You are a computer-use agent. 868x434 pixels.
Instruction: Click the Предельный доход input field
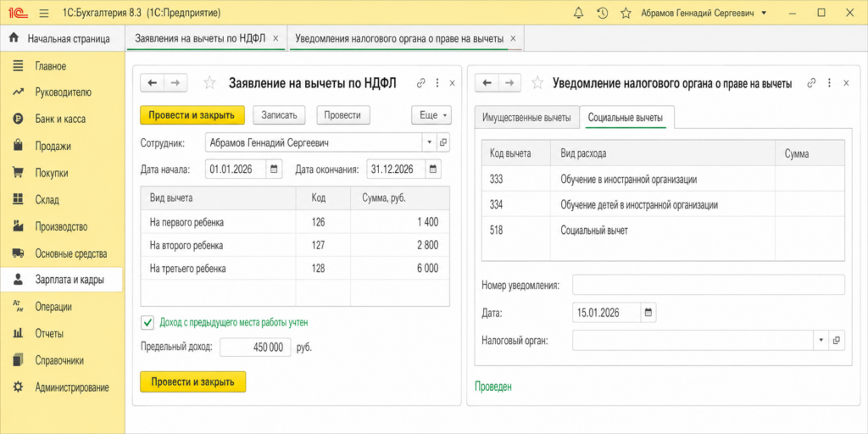coord(255,348)
